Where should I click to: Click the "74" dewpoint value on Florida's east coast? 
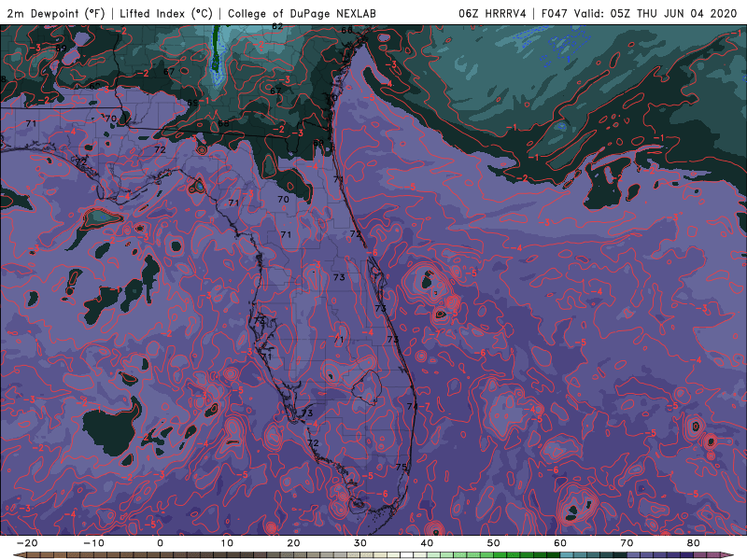[x=412, y=406]
